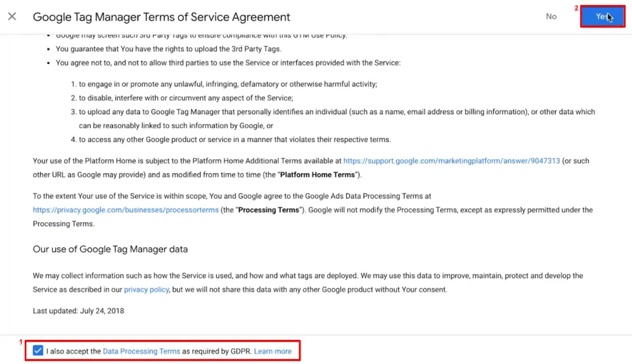Click the Learn more link

pos(273,350)
